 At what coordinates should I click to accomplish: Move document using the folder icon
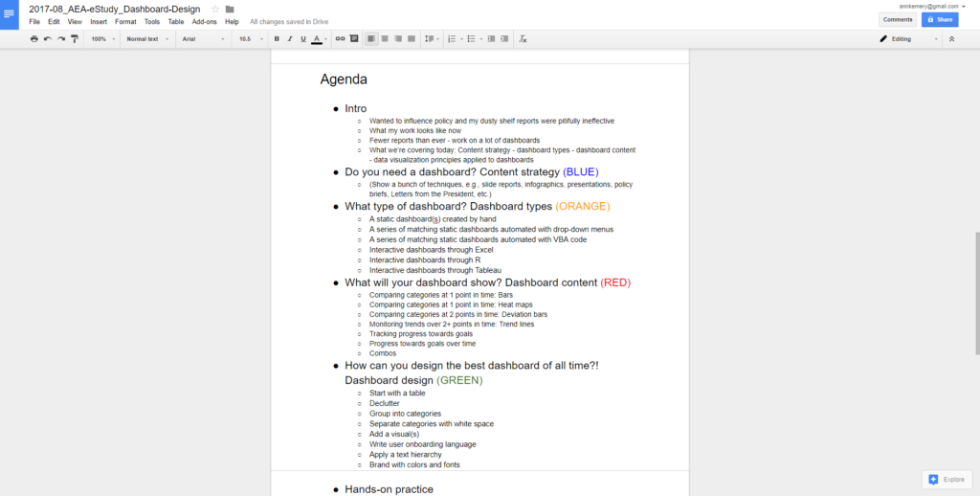(230, 9)
